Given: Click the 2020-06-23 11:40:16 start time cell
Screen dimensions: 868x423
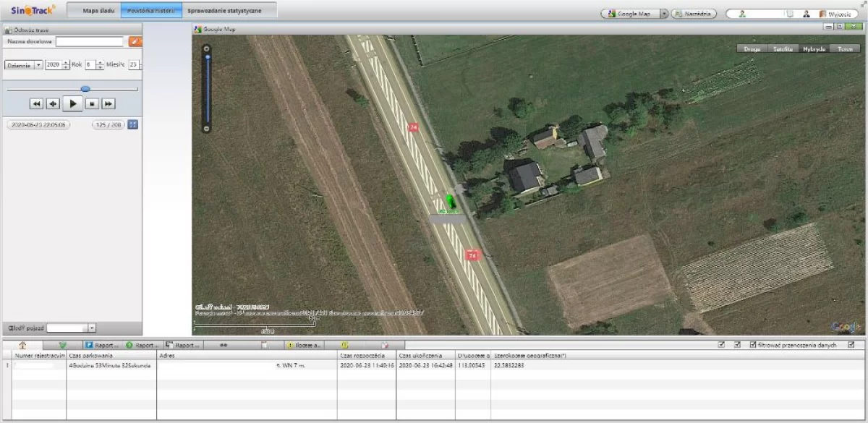Looking at the screenshot, I should point(367,365).
